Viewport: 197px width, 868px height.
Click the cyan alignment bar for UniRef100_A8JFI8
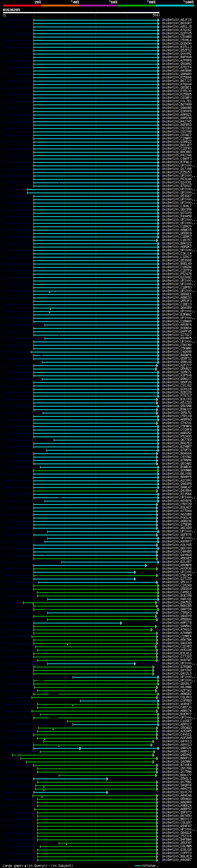point(96,20)
